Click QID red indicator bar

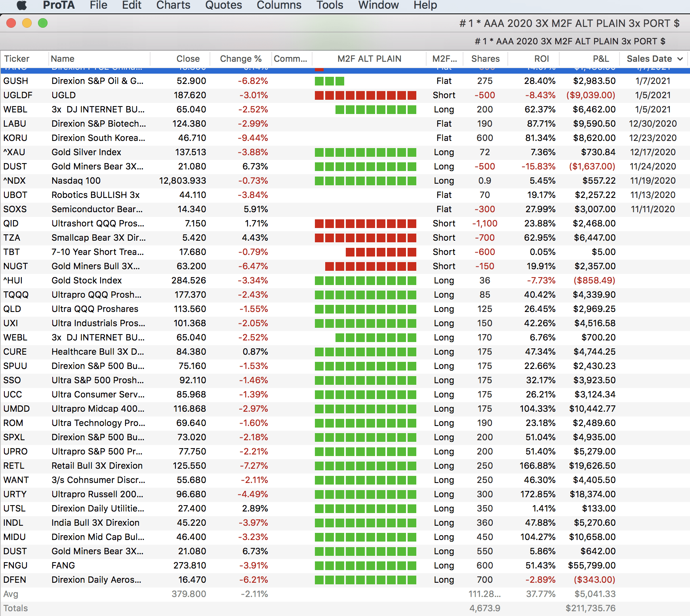click(365, 224)
